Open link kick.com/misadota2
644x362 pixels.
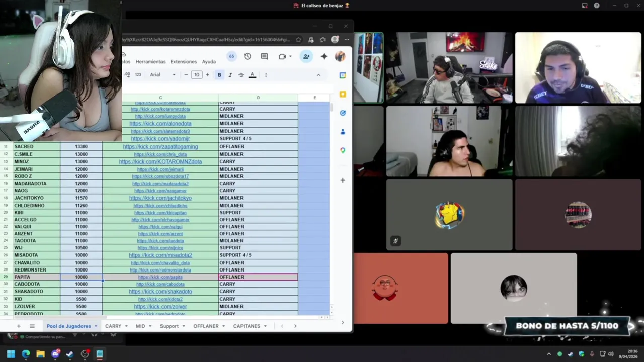tap(160, 255)
